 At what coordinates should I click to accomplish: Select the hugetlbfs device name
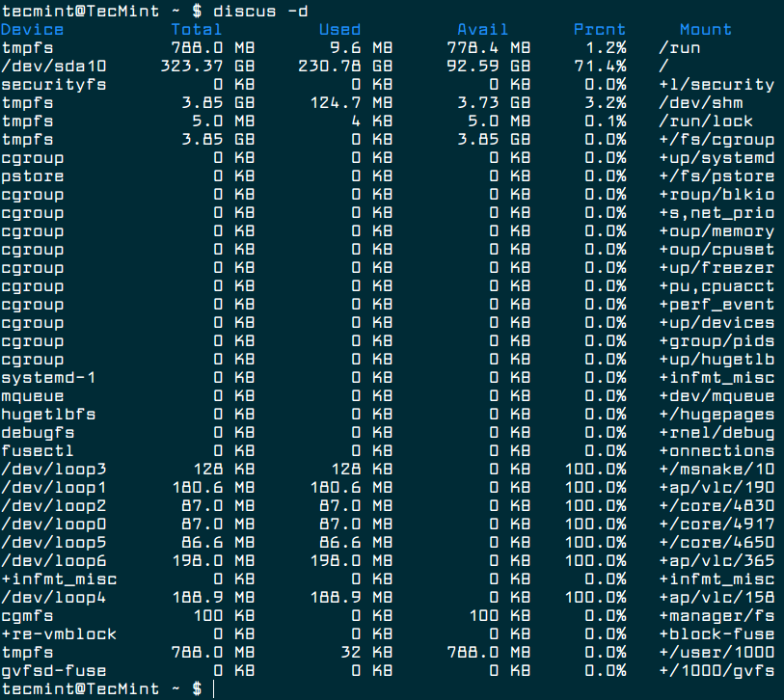click(47, 414)
